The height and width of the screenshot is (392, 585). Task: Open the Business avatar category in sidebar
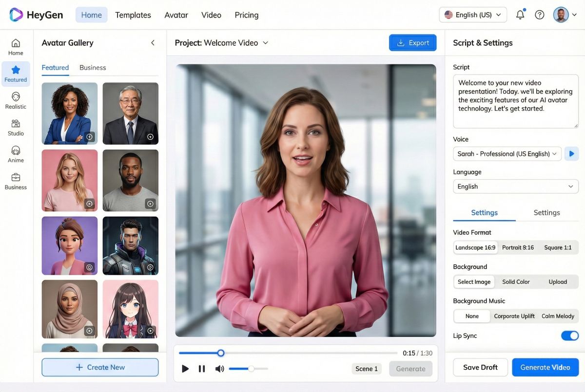[x=16, y=181]
